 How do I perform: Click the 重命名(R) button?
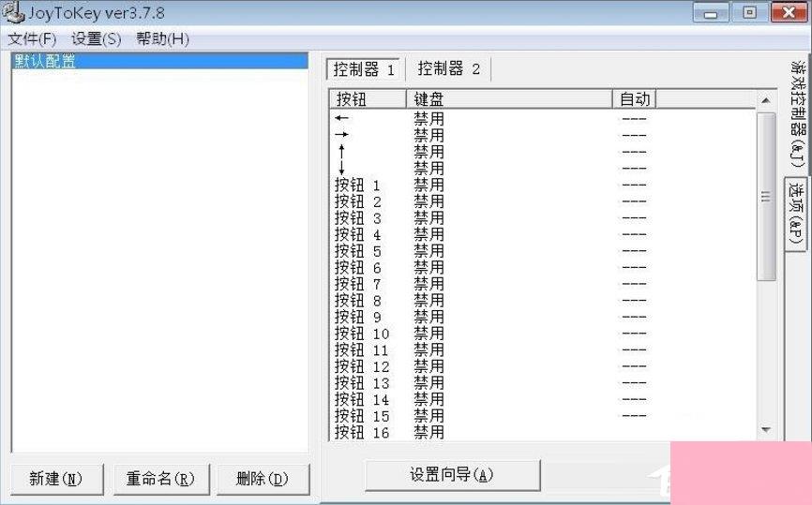(x=161, y=479)
